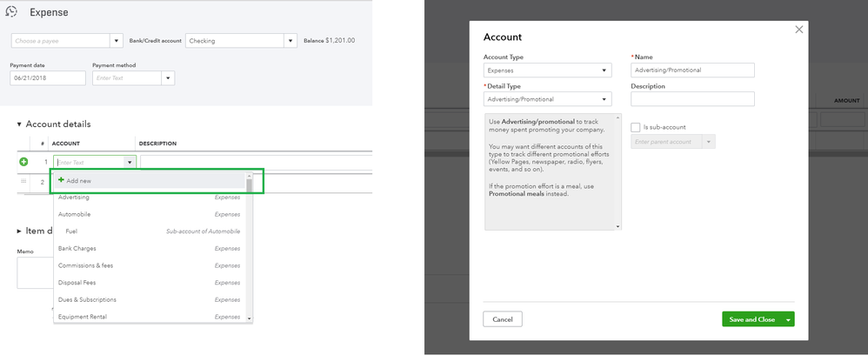Image resolution: width=868 pixels, height=355 pixels.
Task: Click the Cancel button
Action: (x=503, y=319)
